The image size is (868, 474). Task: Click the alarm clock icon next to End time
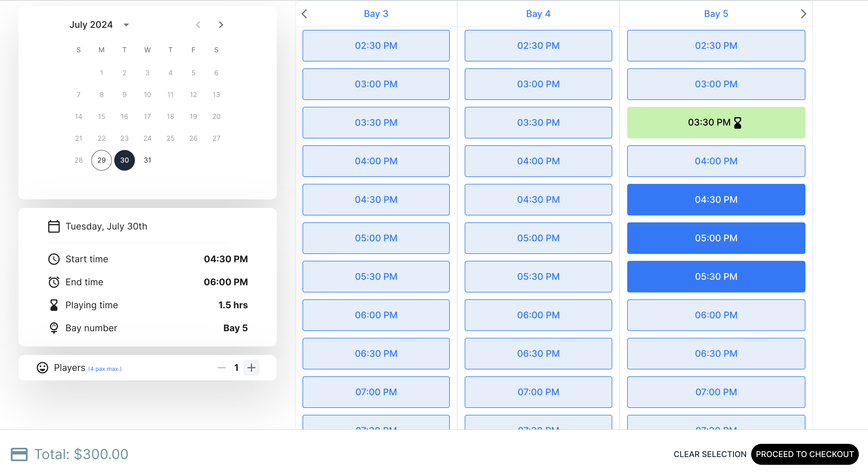54,282
